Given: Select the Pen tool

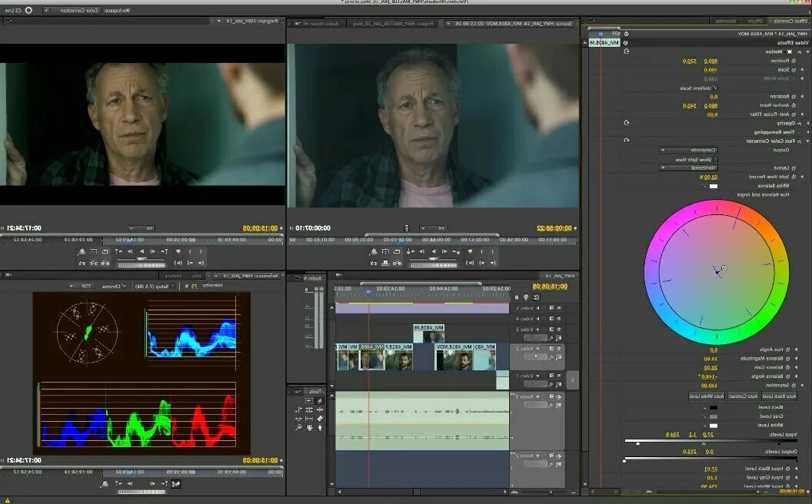Looking at the screenshot, I should (x=320, y=427).
